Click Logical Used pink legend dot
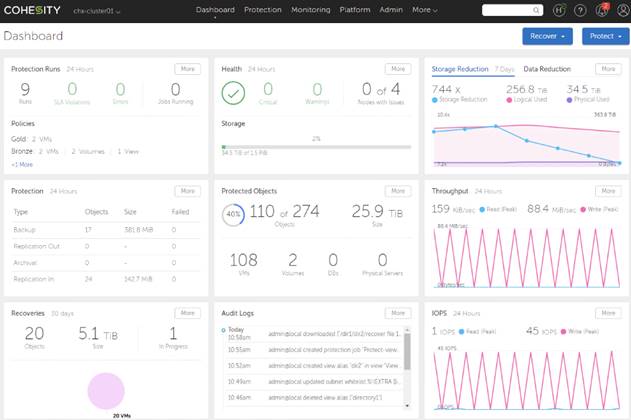The width and height of the screenshot is (631, 420). 509,100
